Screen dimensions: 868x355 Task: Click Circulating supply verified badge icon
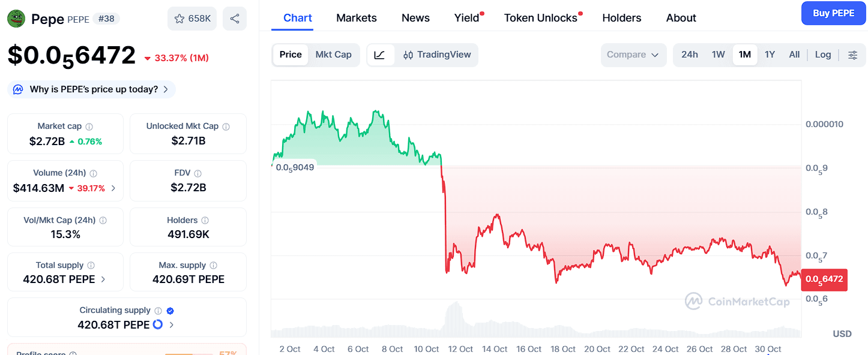(170, 311)
